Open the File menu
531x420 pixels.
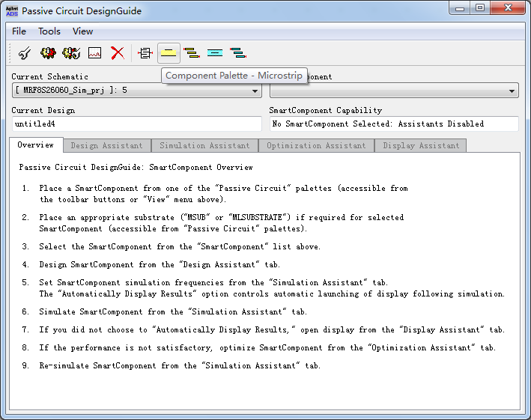click(x=19, y=31)
